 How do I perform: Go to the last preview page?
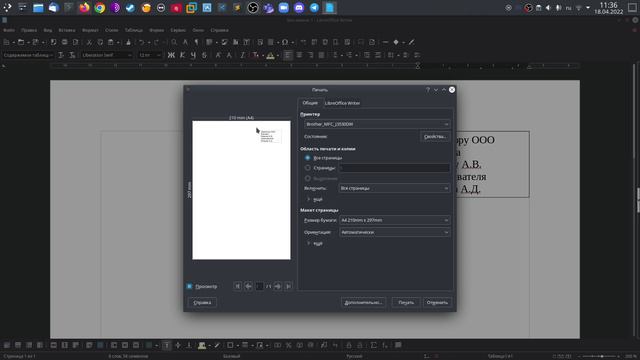288,287
